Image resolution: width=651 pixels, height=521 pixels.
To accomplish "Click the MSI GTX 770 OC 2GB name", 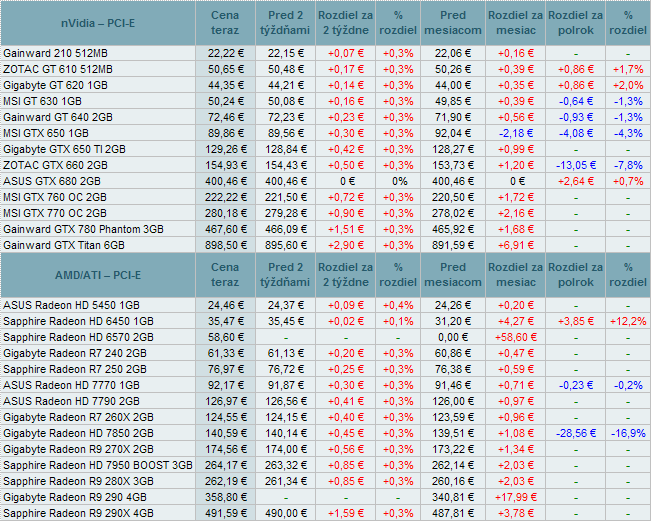I will pyautogui.click(x=57, y=213).
